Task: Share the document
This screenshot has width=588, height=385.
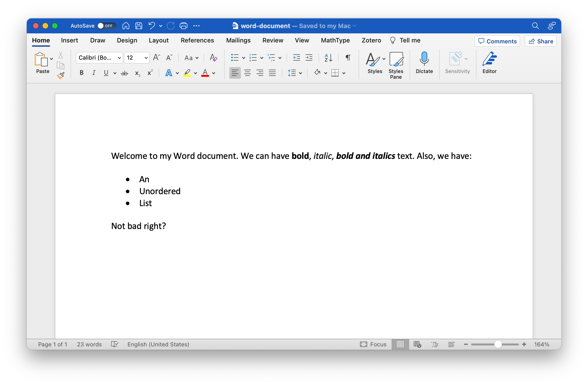Action: point(541,41)
